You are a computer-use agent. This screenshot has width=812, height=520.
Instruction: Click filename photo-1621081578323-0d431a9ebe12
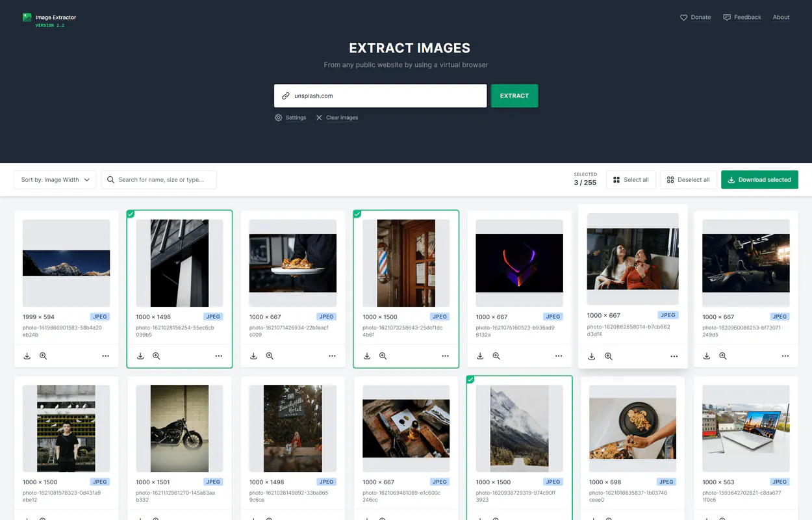(62, 497)
